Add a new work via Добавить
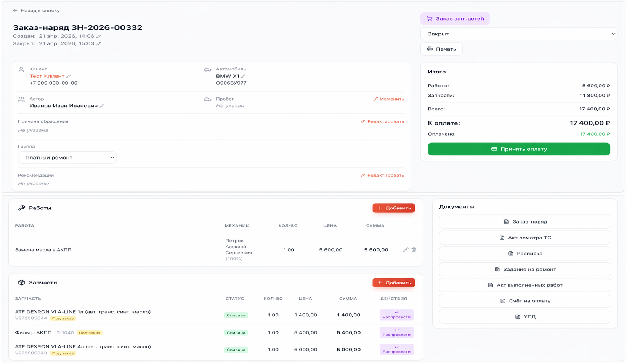Viewport: 627px width, 364px height. [x=394, y=208]
